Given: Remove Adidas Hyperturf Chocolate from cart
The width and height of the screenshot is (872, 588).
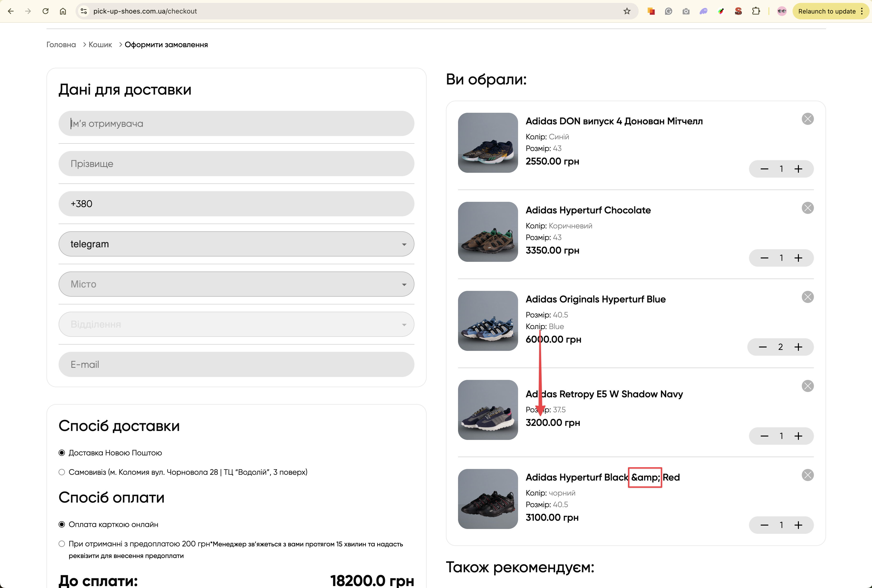Looking at the screenshot, I should point(807,208).
